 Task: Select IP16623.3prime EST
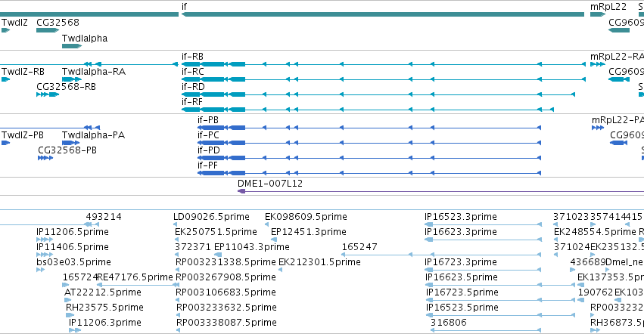[x=483, y=240]
